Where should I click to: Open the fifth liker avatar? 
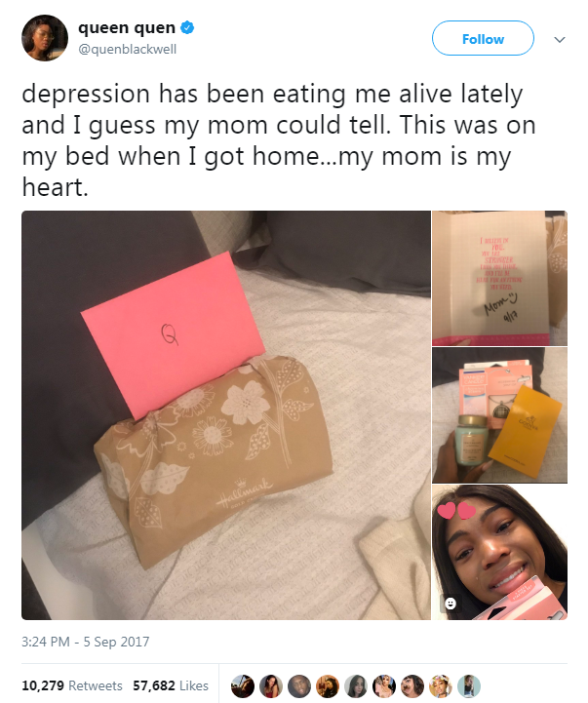[x=356, y=686]
